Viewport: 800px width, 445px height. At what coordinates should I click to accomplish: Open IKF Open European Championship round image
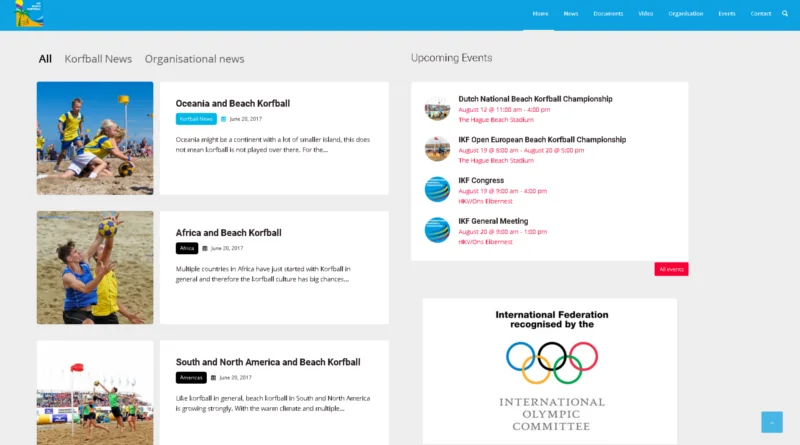437,149
